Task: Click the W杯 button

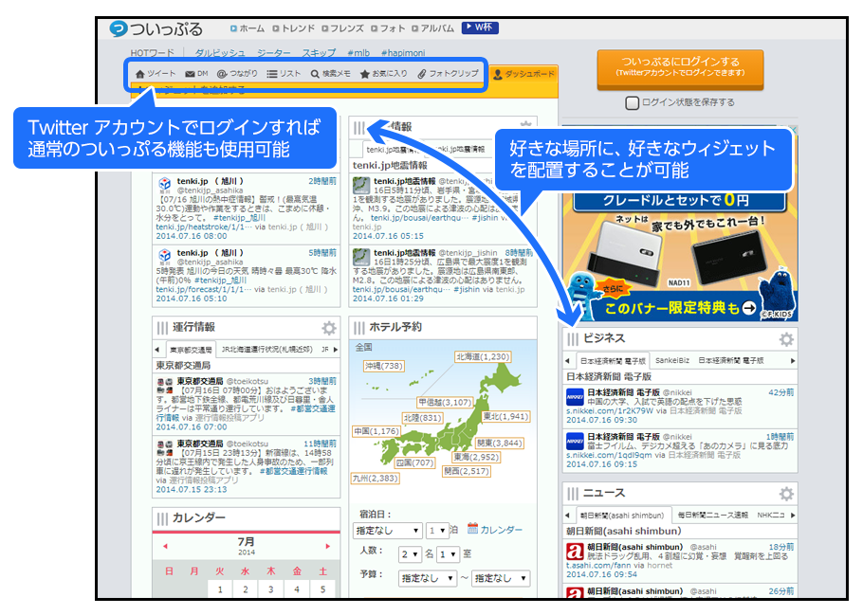Action: coord(480,27)
